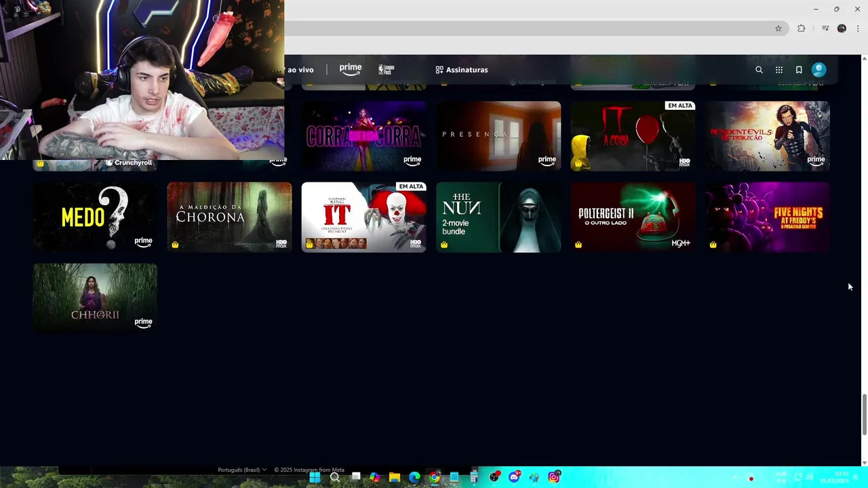Open the Corra Querida Corra movie thumbnail
Viewport: 868px width, 488px height.
[364, 136]
